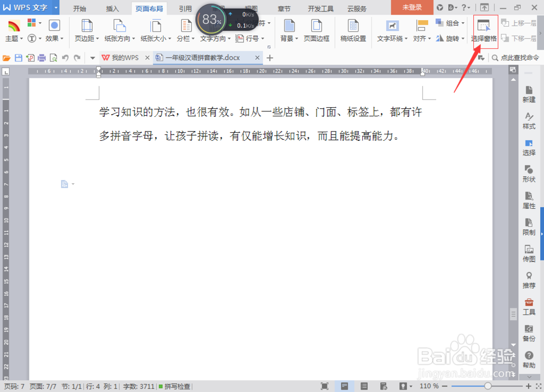Toggle 拼写检查 spell check in status bar
The width and height of the screenshot is (544, 392).
pyautogui.click(x=175, y=386)
